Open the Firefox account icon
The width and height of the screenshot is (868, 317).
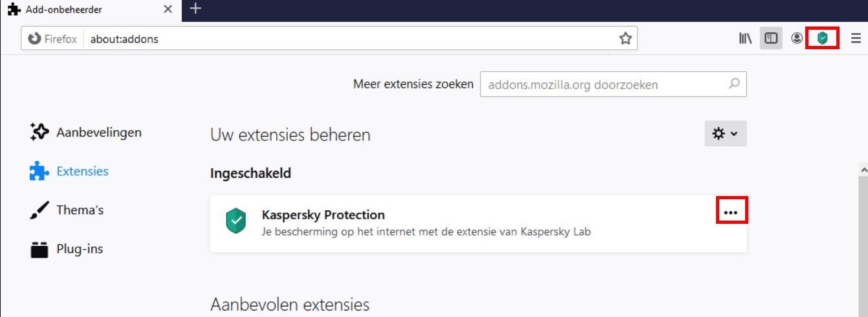pyautogui.click(x=797, y=39)
